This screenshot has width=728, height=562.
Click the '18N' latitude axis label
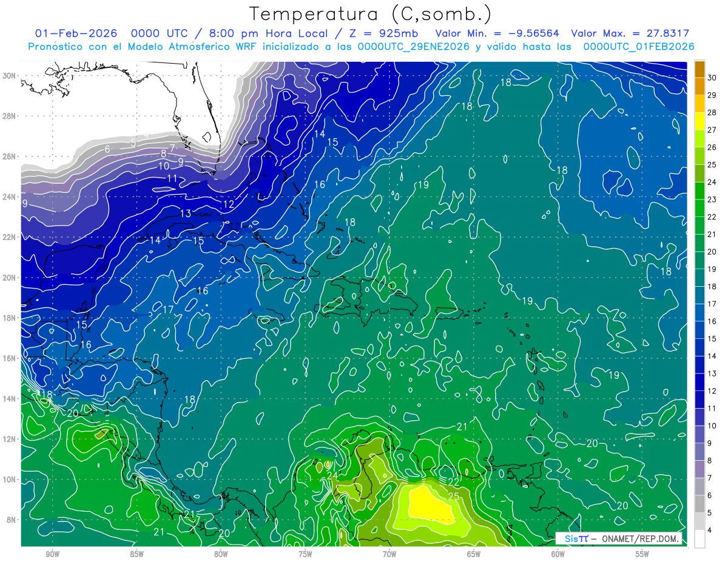coord(10,318)
